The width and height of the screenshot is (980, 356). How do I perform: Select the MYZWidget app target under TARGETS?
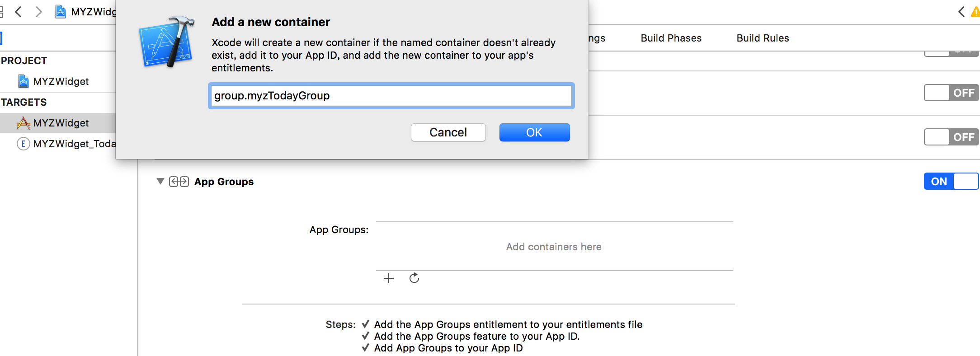click(61, 123)
